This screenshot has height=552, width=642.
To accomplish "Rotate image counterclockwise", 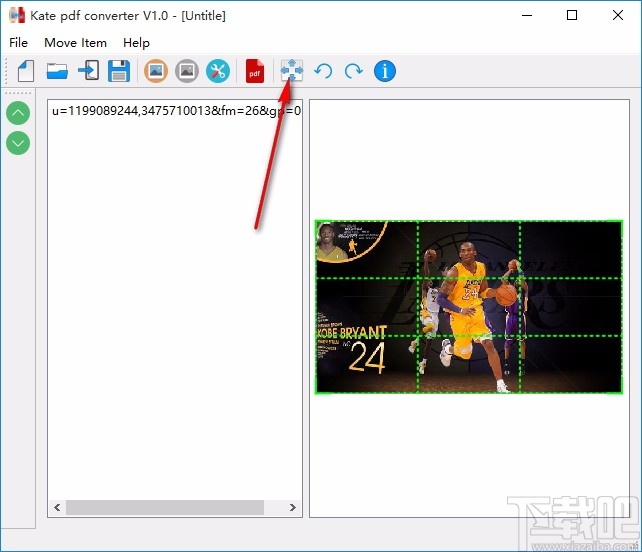I will [x=323, y=71].
